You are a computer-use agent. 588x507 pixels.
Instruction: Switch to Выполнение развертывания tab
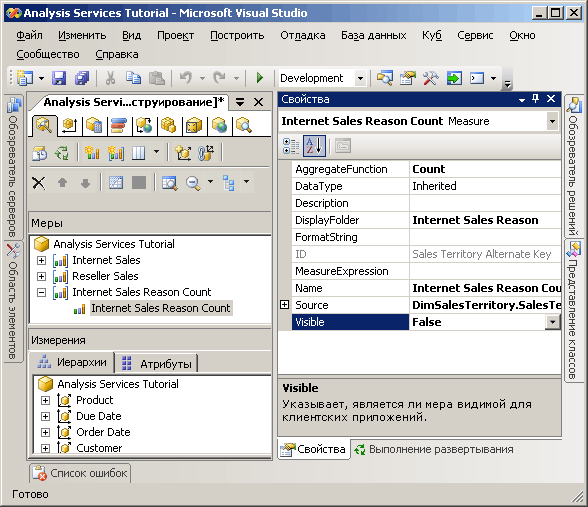[x=434, y=449]
